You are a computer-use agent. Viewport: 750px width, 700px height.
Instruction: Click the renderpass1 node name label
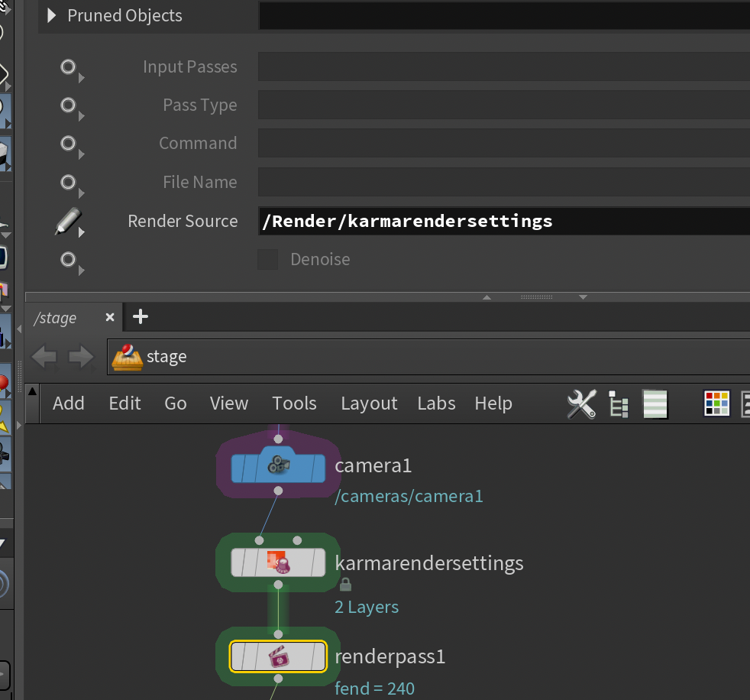(x=390, y=656)
